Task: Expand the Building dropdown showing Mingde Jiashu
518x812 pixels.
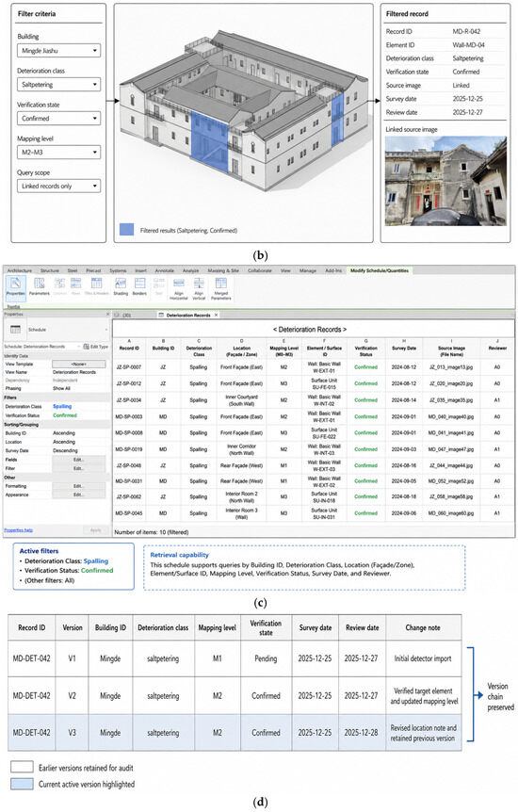Action: click(58, 51)
